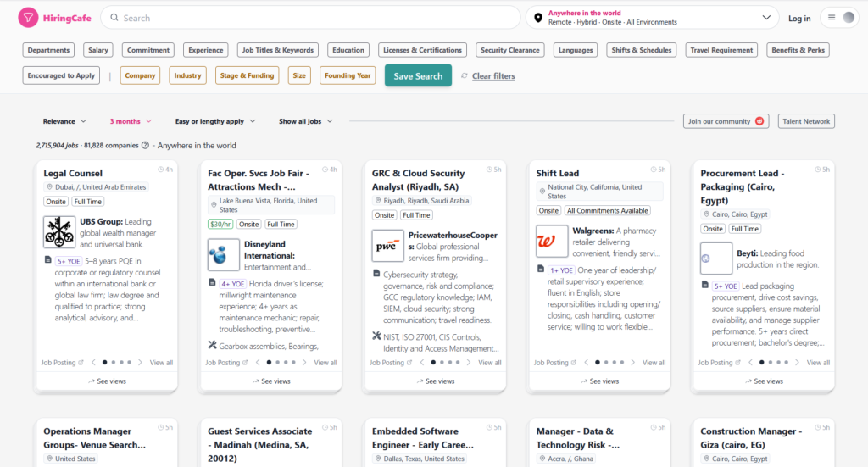The image size is (868, 467).
Task: Click external link icon on Legal Counsel Job Posting
Action: [x=81, y=363]
